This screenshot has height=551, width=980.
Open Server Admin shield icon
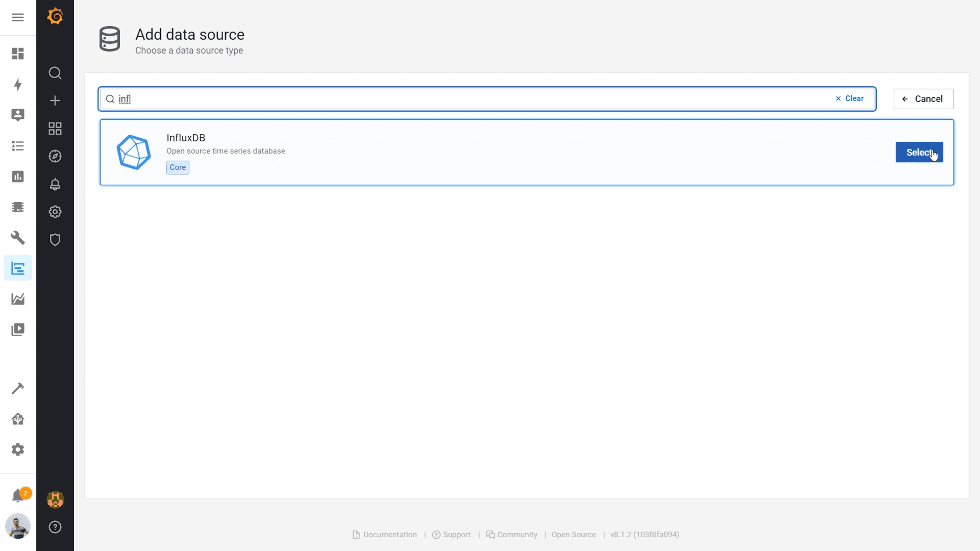(55, 240)
